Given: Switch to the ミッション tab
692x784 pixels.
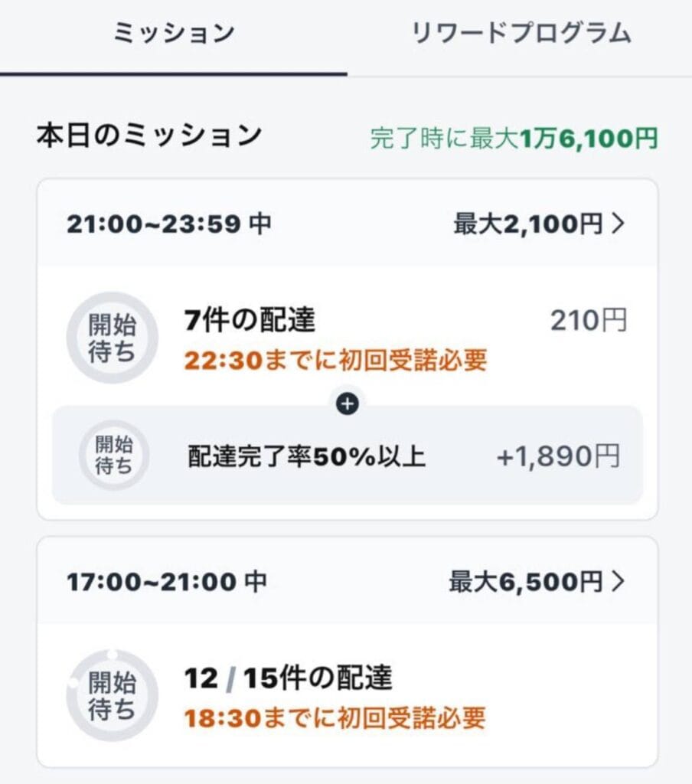Looking at the screenshot, I should (174, 34).
